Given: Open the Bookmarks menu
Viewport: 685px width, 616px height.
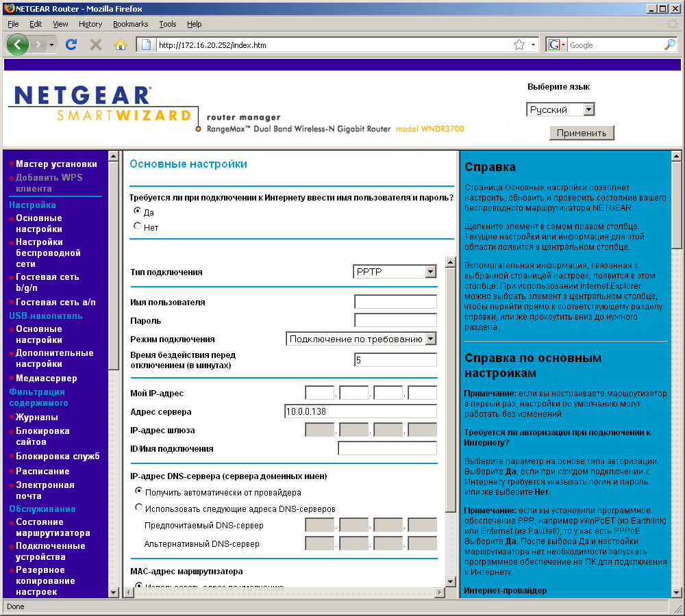Looking at the screenshot, I should [x=131, y=24].
